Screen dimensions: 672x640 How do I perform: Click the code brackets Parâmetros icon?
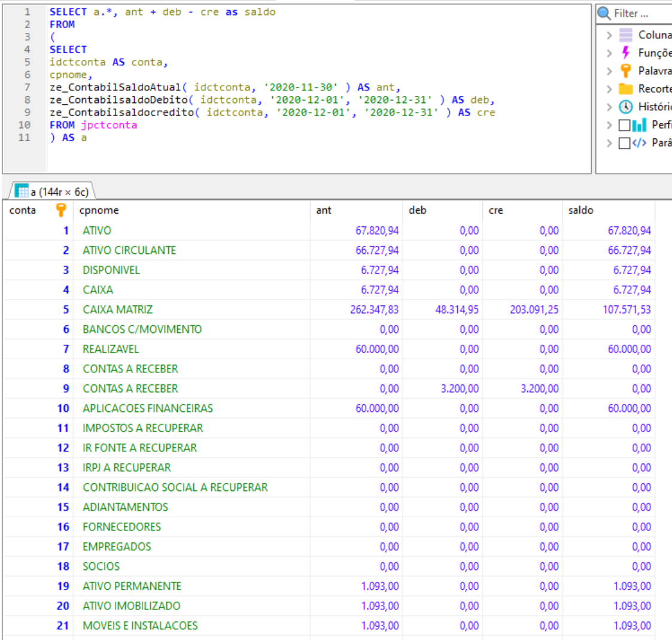click(640, 143)
